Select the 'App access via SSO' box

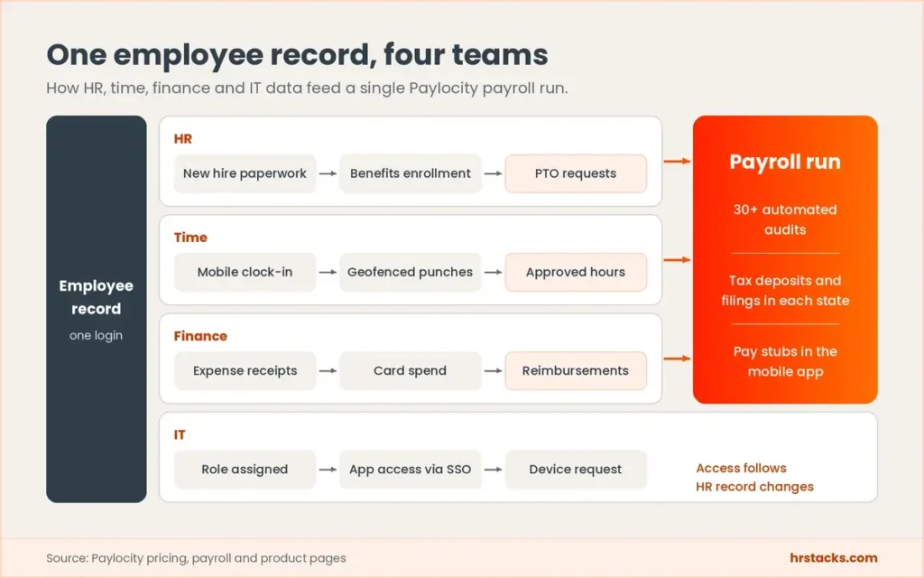[411, 470]
